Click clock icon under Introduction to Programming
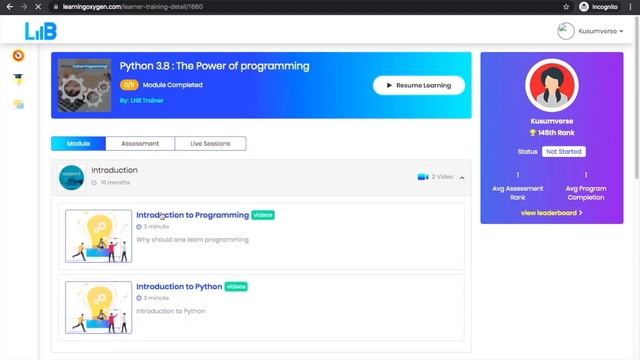 coord(139,227)
